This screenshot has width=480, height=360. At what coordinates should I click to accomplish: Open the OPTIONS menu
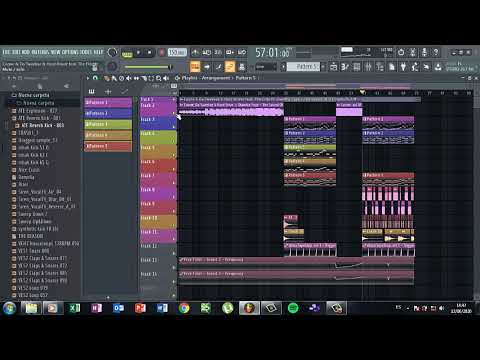70,52
